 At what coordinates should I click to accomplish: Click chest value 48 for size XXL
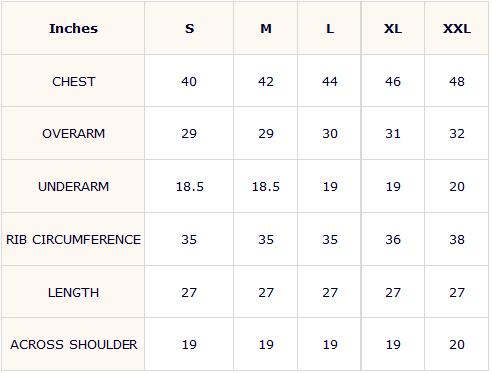point(457,82)
